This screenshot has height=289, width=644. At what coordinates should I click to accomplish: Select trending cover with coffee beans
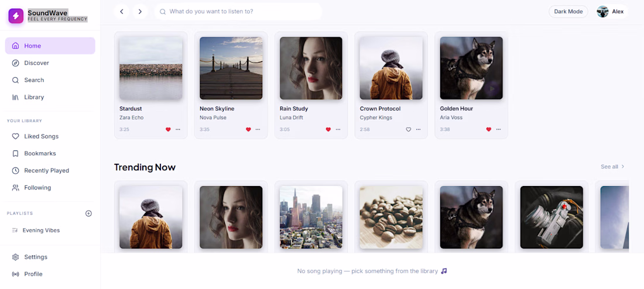point(391,217)
